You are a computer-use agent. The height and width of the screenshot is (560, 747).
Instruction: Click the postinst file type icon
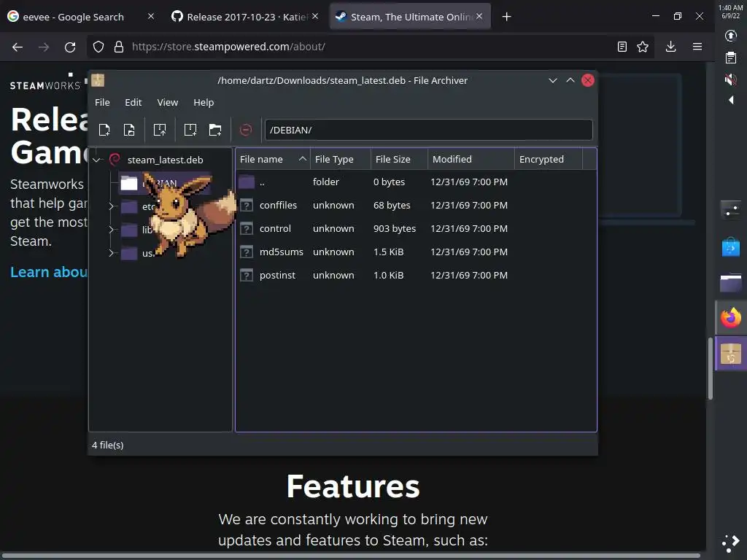point(247,275)
